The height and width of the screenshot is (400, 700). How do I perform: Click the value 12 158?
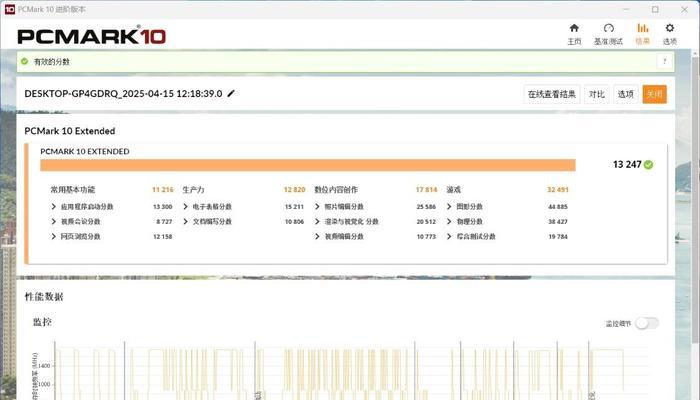coord(162,237)
